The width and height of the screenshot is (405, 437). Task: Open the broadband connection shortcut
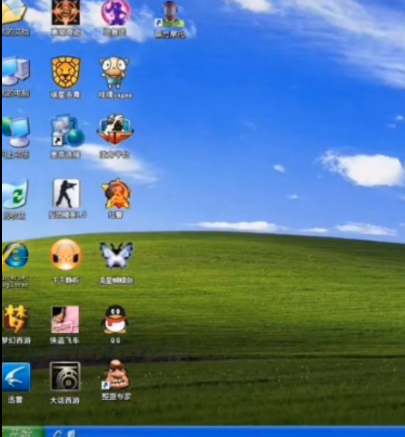67,131
